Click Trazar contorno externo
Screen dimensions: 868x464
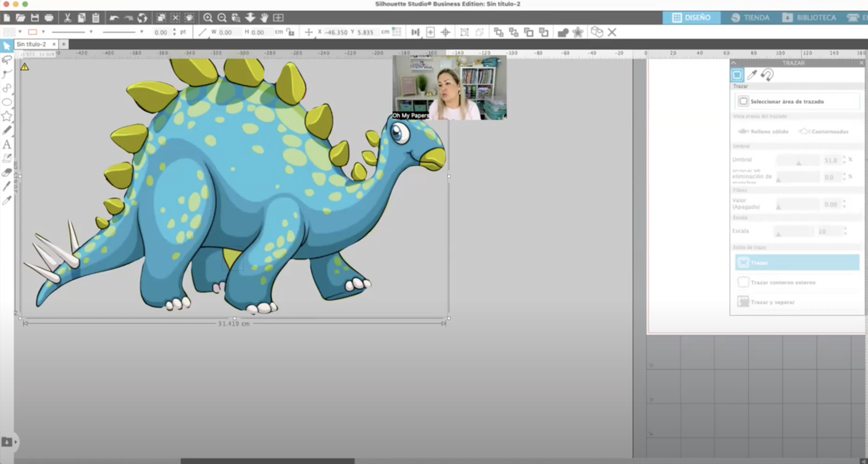pyautogui.click(x=797, y=282)
